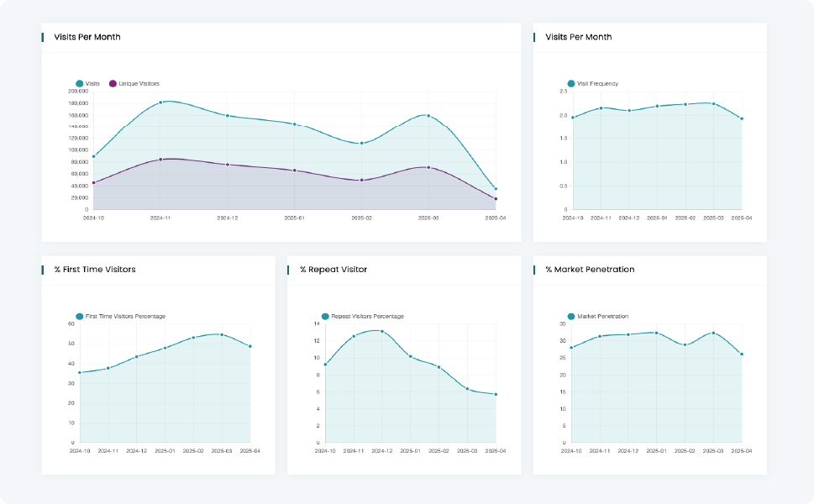The width and height of the screenshot is (814, 504).
Task: Click the % Repeat Visitor panel title
Action: (x=333, y=270)
